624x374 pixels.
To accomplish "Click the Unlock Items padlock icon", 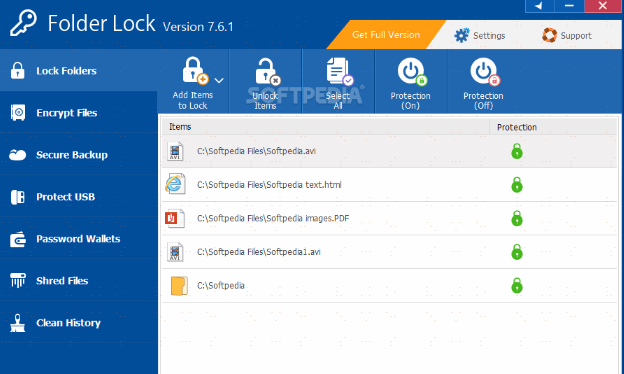I will pos(268,72).
